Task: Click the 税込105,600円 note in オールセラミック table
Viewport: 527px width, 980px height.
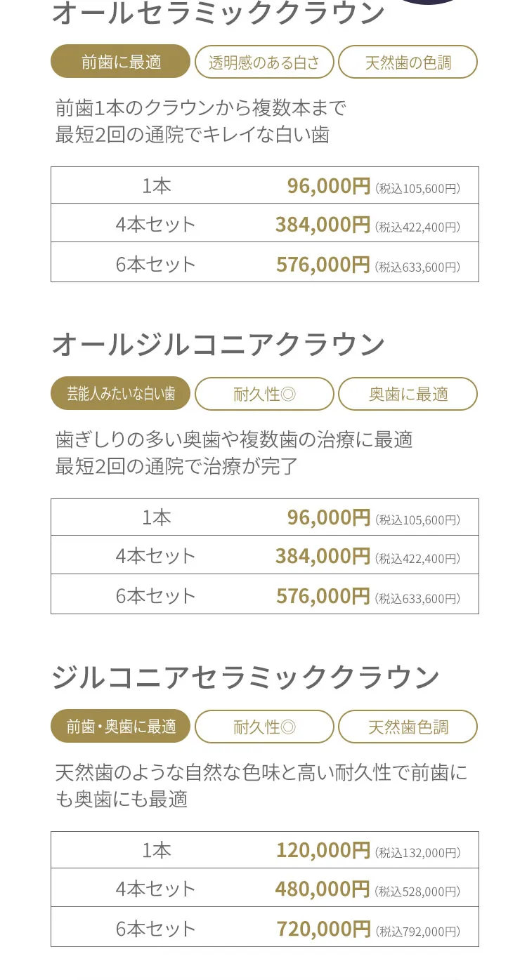Action: [418, 188]
